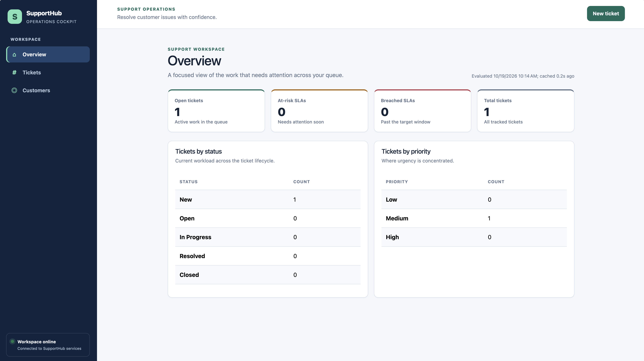Click the WORKSPACE sidebar section label

click(25, 39)
